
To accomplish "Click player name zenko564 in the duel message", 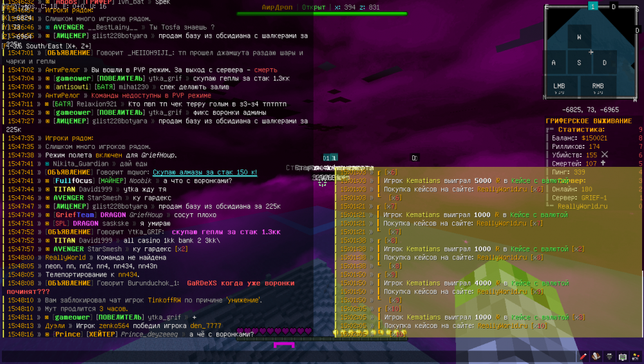I will [x=114, y=326].
